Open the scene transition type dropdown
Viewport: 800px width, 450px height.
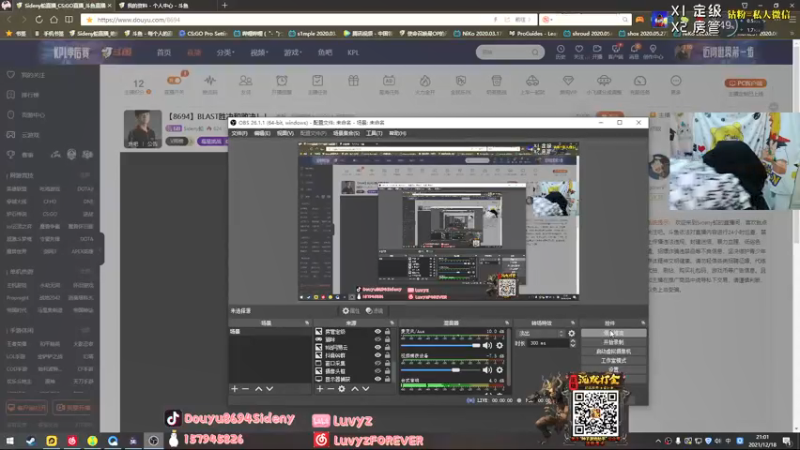point(540,333)
